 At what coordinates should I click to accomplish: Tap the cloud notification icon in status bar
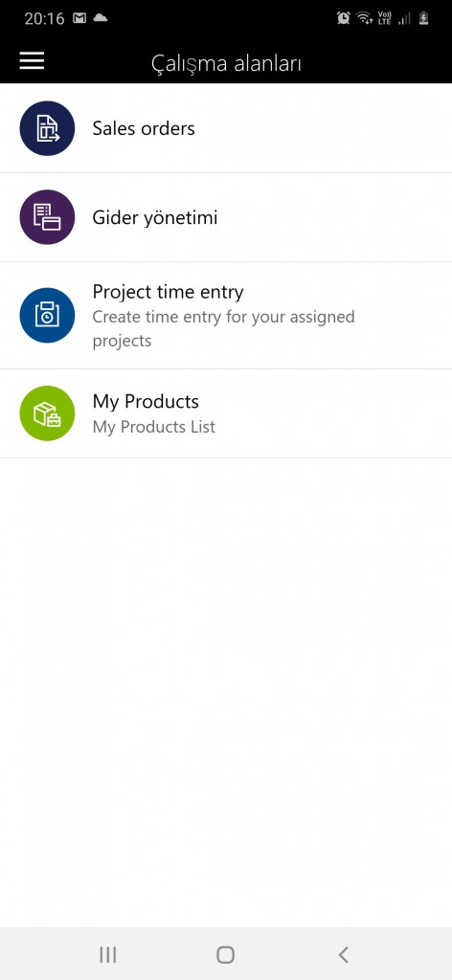click(100, 18)
